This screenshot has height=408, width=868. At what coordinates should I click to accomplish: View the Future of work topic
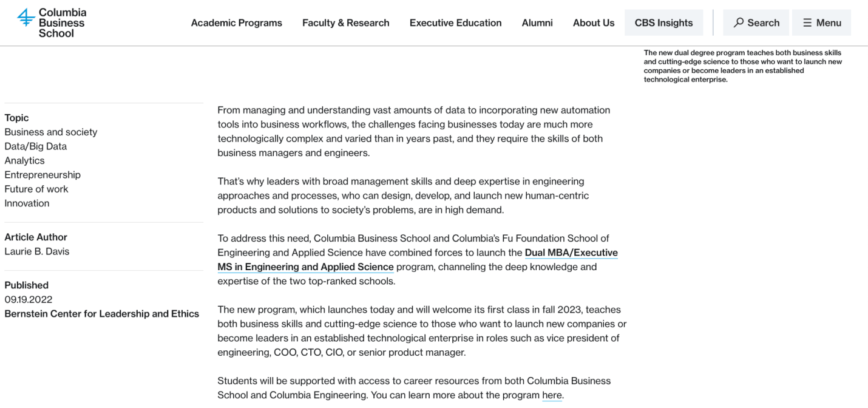point(36,189)
